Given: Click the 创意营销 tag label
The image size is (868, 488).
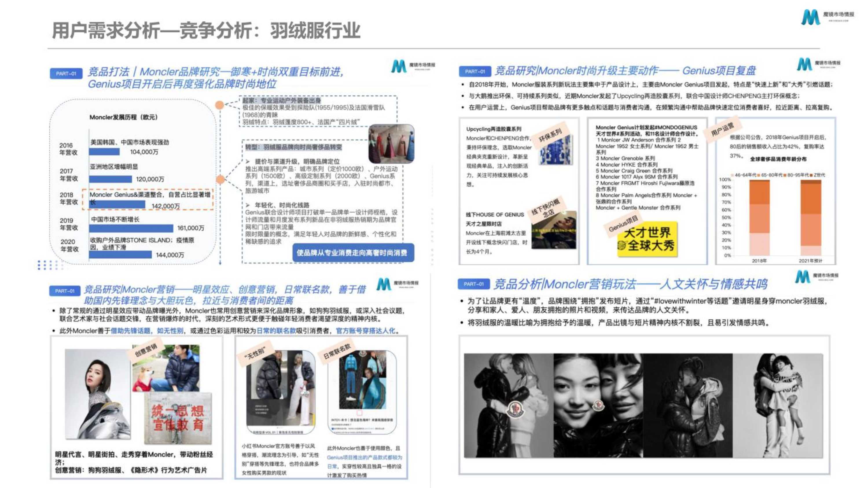Looking at the screenshot, I should pos(146,350).
